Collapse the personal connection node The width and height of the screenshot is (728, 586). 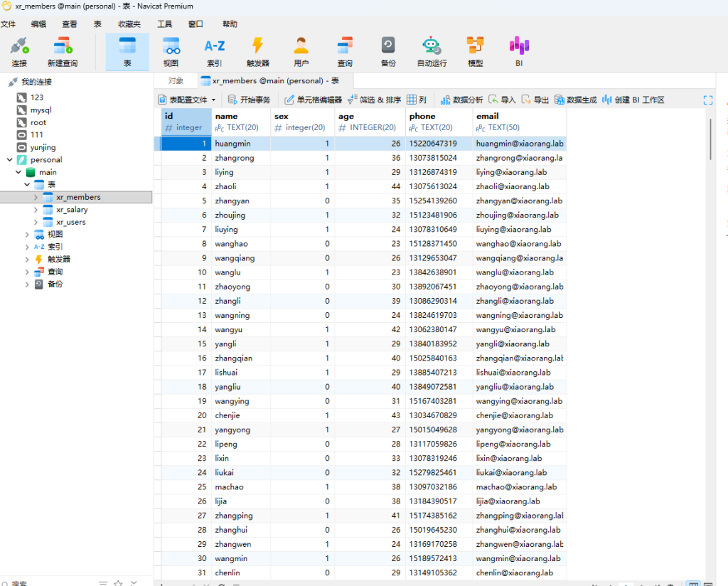pyautogui.click(x=9, y=160)
